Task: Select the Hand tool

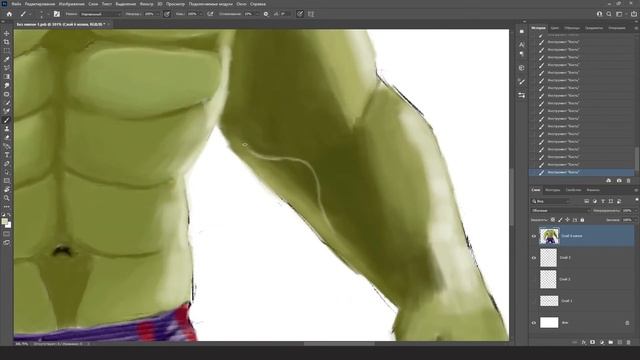Action: 7,189
